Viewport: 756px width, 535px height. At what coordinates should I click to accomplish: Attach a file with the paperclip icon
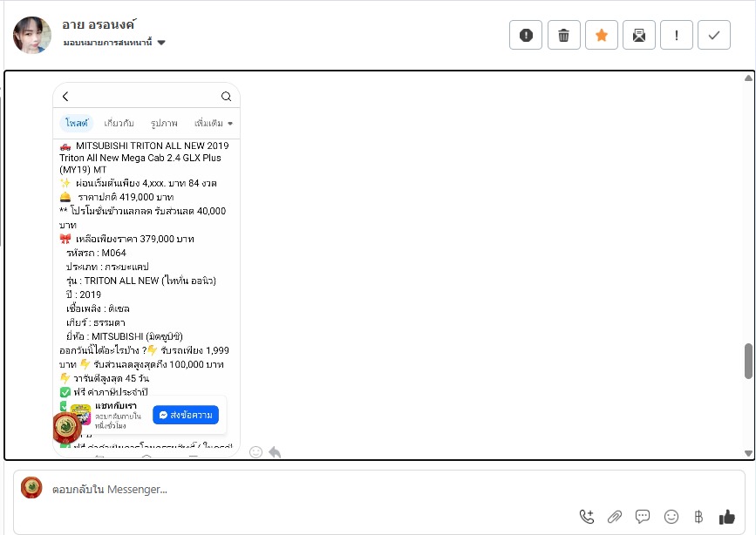(615, 518)
